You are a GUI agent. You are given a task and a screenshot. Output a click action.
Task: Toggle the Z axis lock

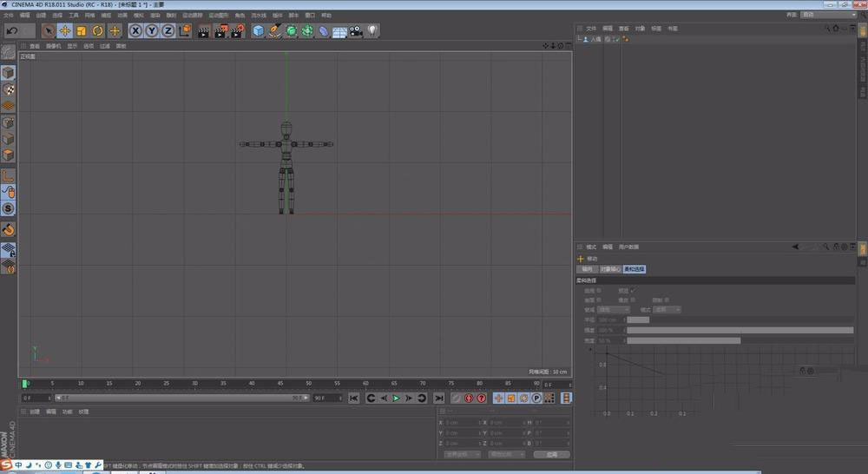(x=168, y=31)
